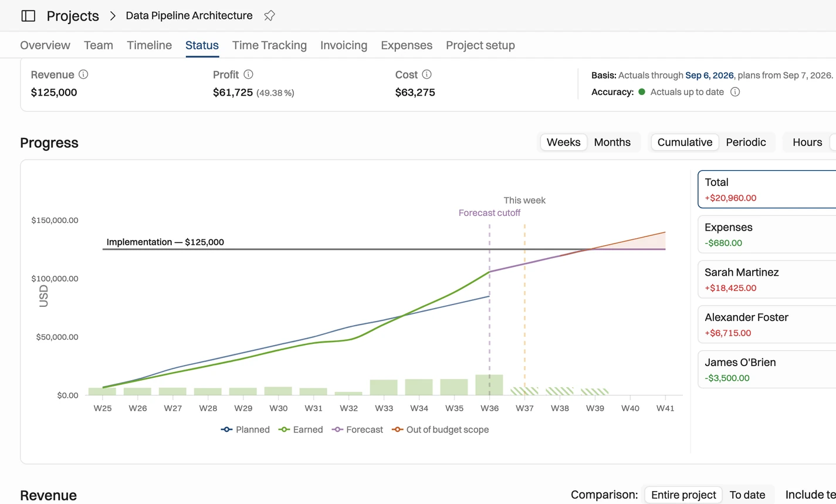The width and height of the screenshot is (836, 504).
Task: Set comparison to To date
Action: 747,495
